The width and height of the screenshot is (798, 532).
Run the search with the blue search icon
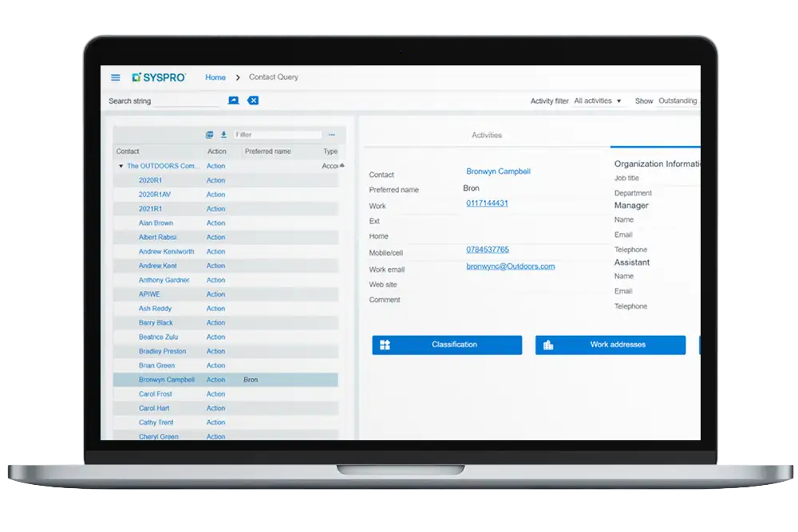[233, 100]
